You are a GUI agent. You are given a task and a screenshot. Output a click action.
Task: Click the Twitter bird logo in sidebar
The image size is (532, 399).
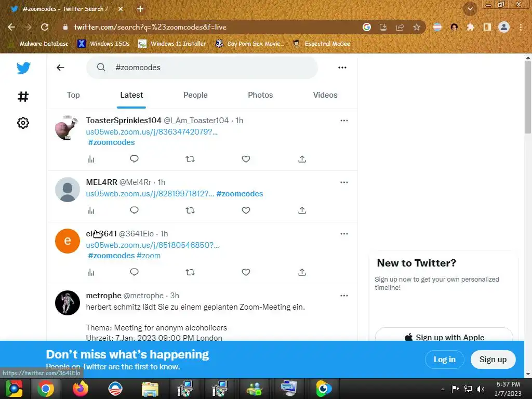pyautogui.click(x=23, y=68)
